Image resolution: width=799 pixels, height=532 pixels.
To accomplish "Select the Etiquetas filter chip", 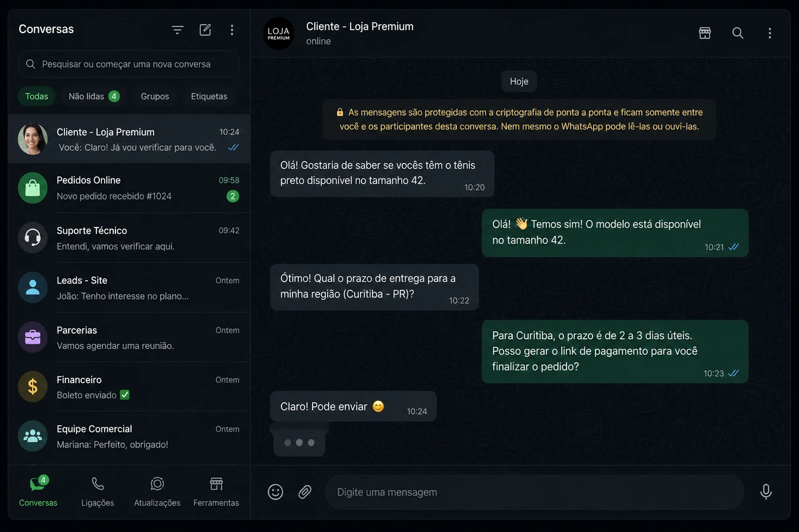I will point(209,96).
